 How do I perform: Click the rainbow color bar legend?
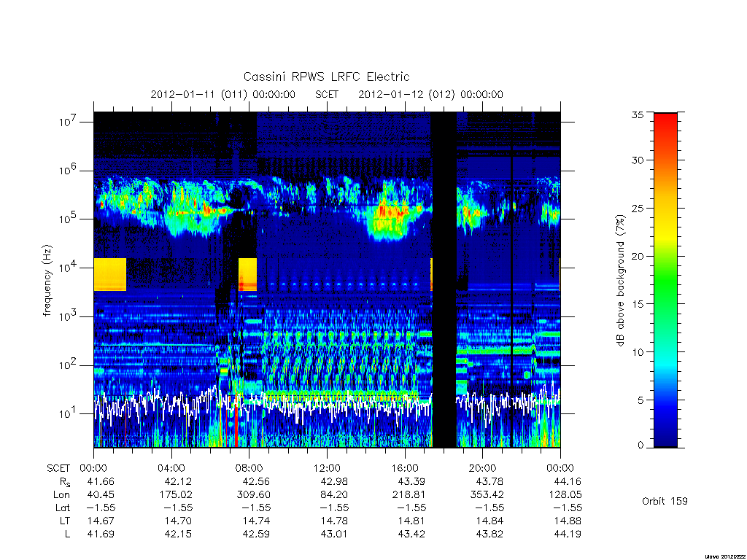665,280
